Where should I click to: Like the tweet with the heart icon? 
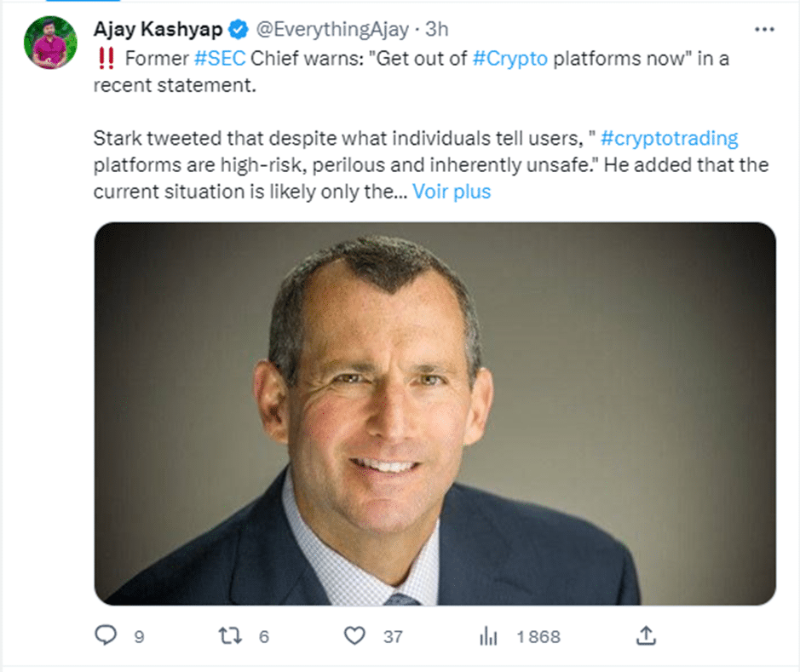tap(354, 636)
